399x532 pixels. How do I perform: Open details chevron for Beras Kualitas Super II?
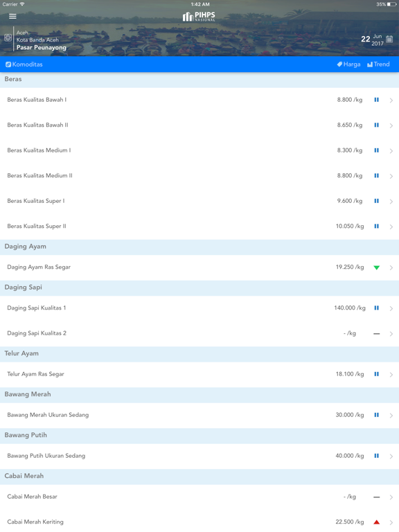(x=391, y=227)
